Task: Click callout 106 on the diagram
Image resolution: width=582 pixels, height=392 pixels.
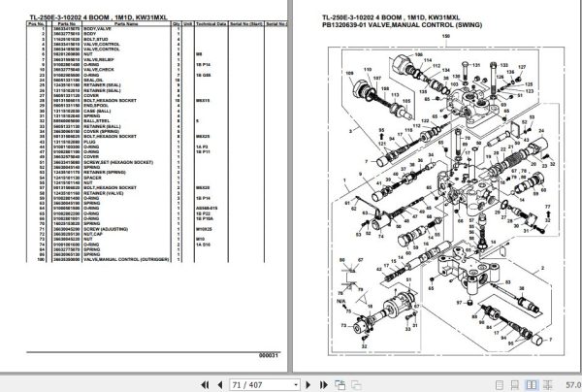Action: pos(419,54)
